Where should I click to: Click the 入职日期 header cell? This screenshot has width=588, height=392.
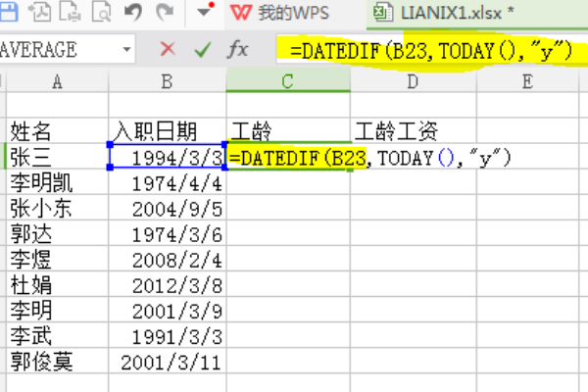coord(168,130)
